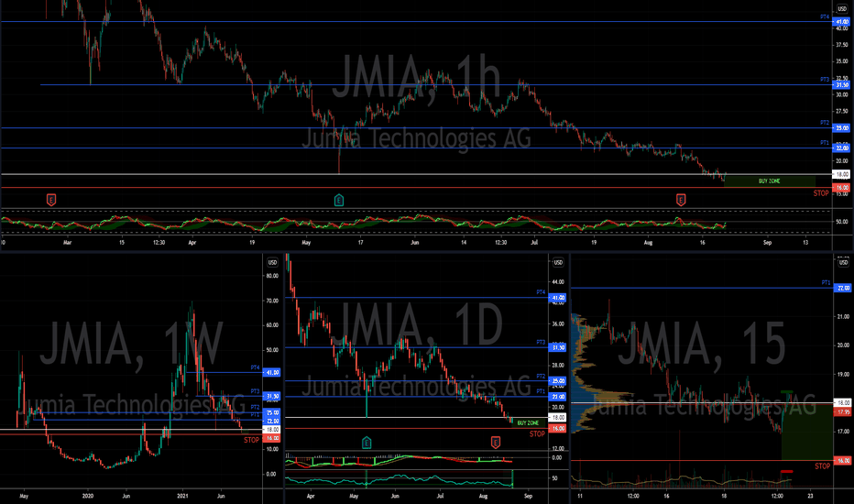The width and height of the screenshot is (854, 504).
Task: Click the STOP text on 1h chart
Action: pos(821,193)
